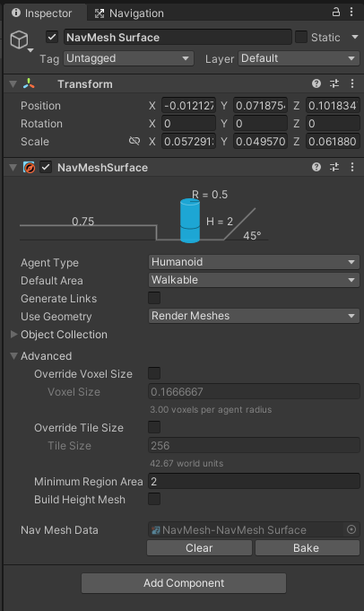Expand the Object Collection section
364x611 pixels.
click(59, 335)
